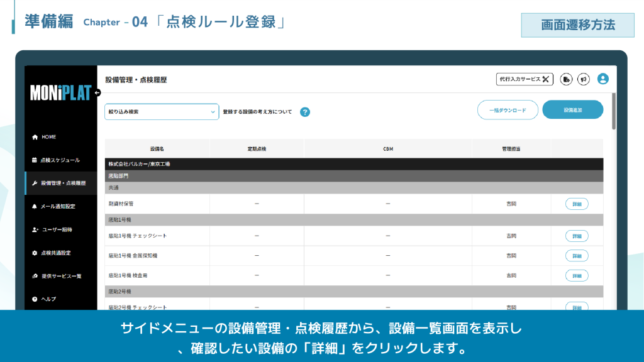Open 点検共通設定 in the sidebar

pos(55,253)
